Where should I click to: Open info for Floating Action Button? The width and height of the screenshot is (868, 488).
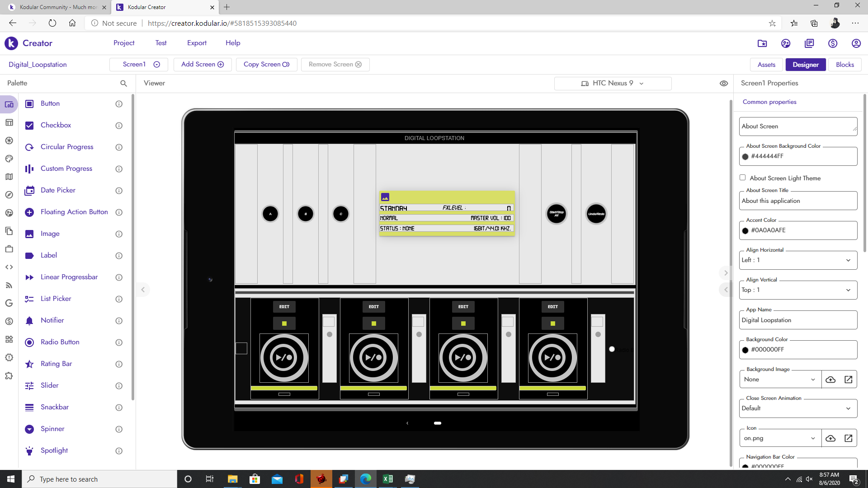[x=119, y=212]
